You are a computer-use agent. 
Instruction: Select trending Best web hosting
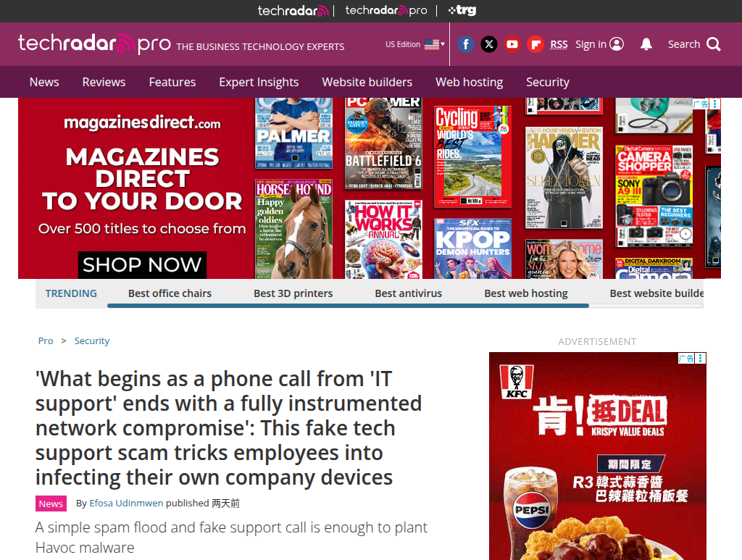pyautogui.click(x=526, y=293)
